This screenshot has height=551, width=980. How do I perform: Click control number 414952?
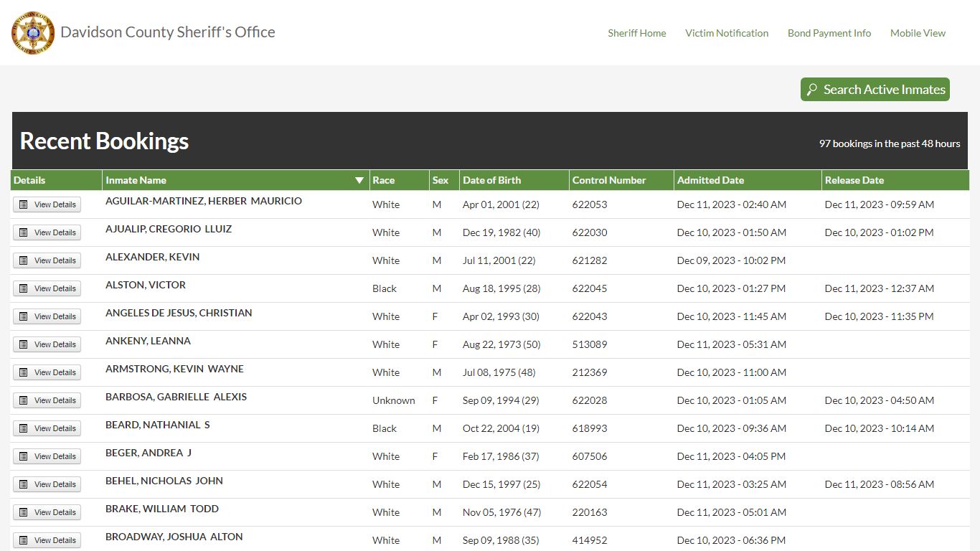click(x=590, y=540)
